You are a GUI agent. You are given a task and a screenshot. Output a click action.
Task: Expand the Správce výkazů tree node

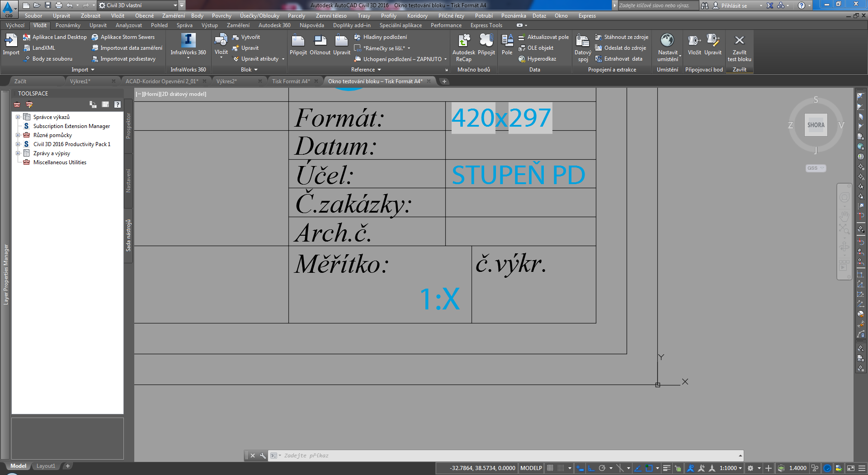(18, 117)
